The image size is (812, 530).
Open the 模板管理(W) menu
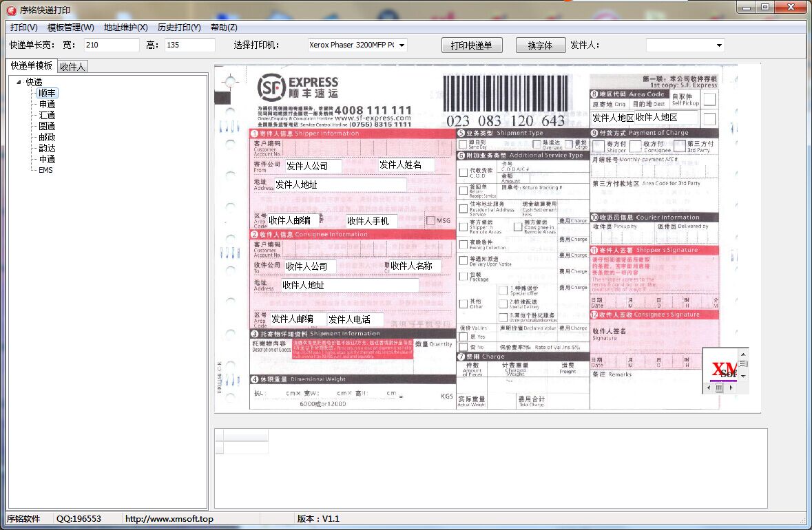coord(71,28)
